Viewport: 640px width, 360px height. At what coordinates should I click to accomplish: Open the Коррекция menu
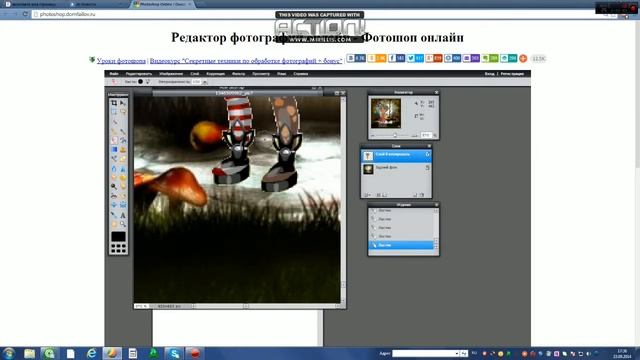216,74
